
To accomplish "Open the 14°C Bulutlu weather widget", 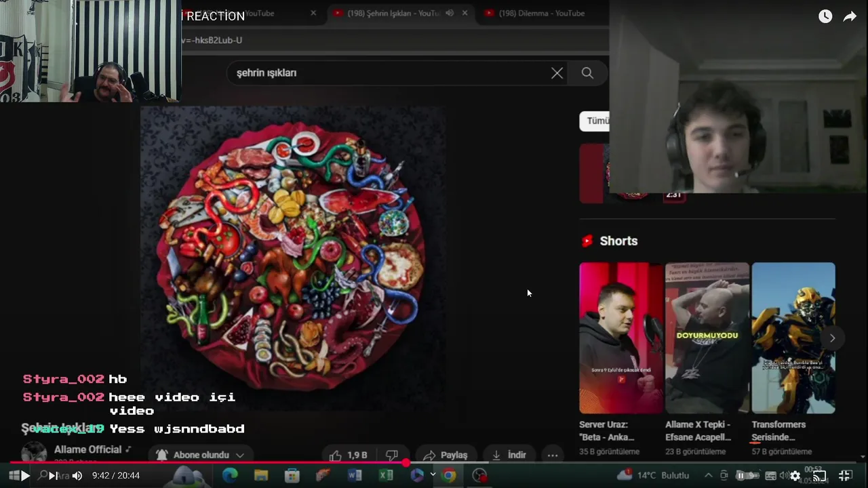I will pyautogui.click(x=653, y=475).
